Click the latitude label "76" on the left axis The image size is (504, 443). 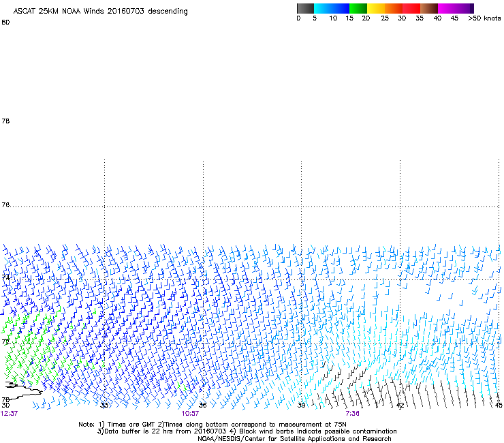coord(5,204)
